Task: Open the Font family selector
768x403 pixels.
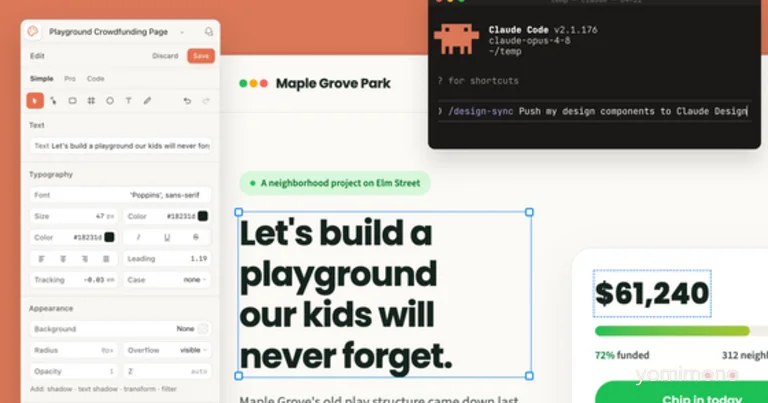Action: [x=120, y=195]
